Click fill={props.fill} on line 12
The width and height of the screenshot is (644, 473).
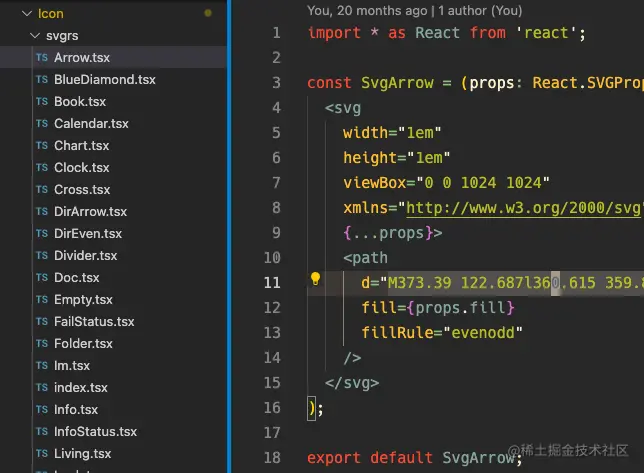point(438,308)
